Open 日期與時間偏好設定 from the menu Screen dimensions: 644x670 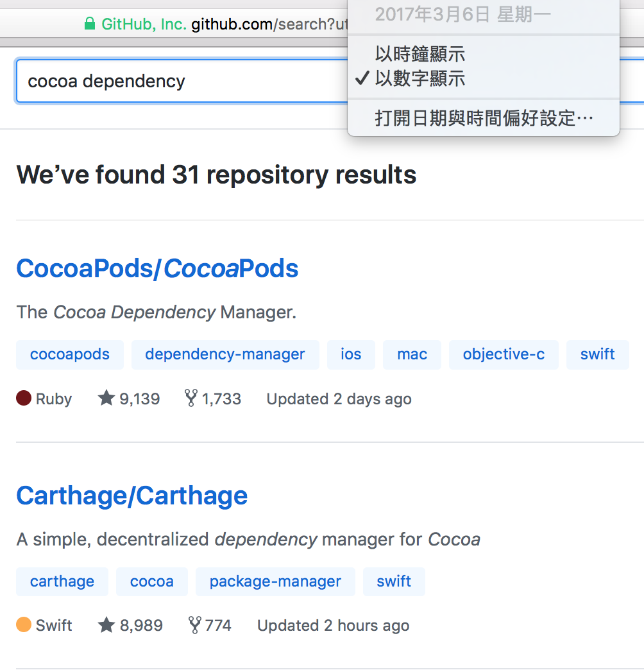[483, 117]
